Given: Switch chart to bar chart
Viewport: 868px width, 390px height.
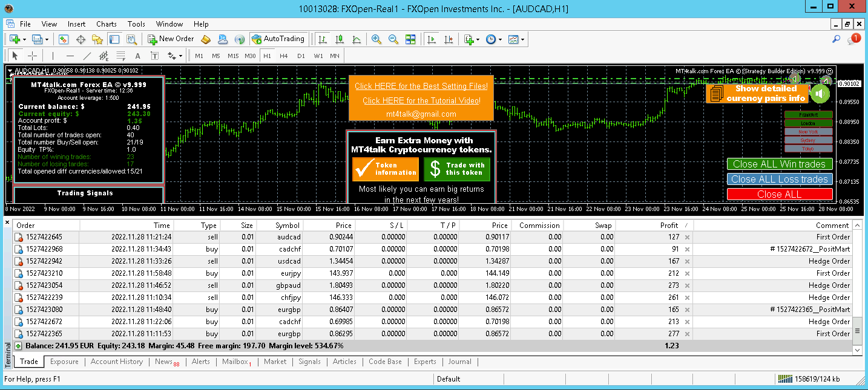Looking at the screenshot, I should tap(323, 39).
